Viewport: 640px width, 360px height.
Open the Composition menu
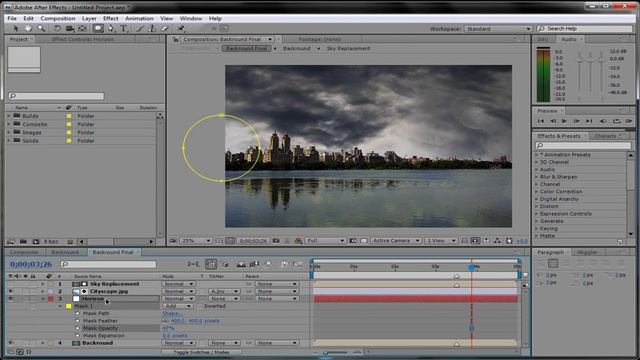[58, 18]
